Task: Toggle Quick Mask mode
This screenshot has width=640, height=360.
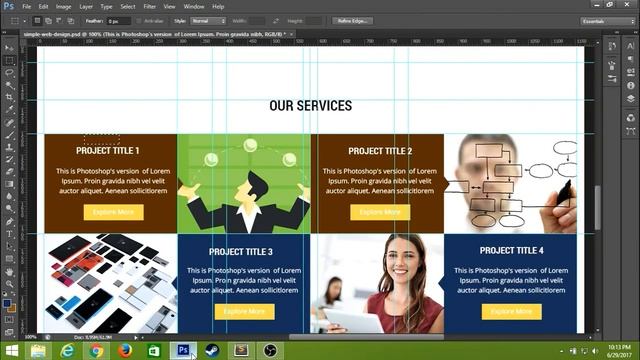Action: point(9,320)
